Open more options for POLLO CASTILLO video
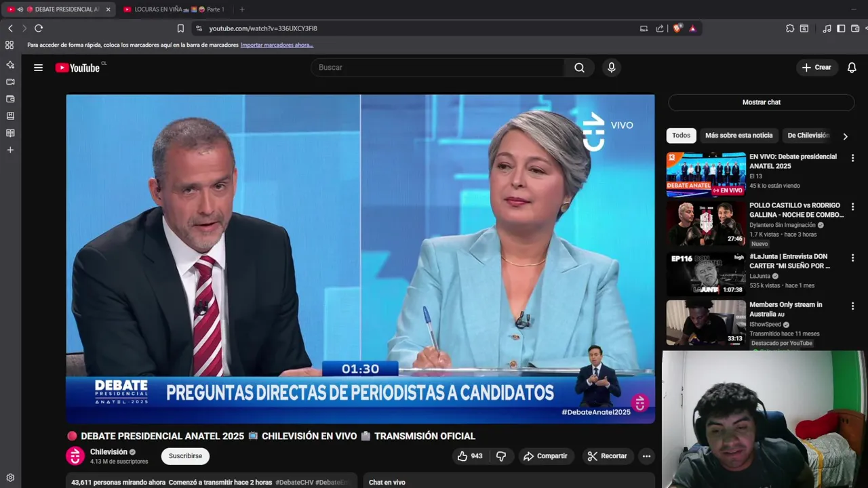 click(852, 207)
